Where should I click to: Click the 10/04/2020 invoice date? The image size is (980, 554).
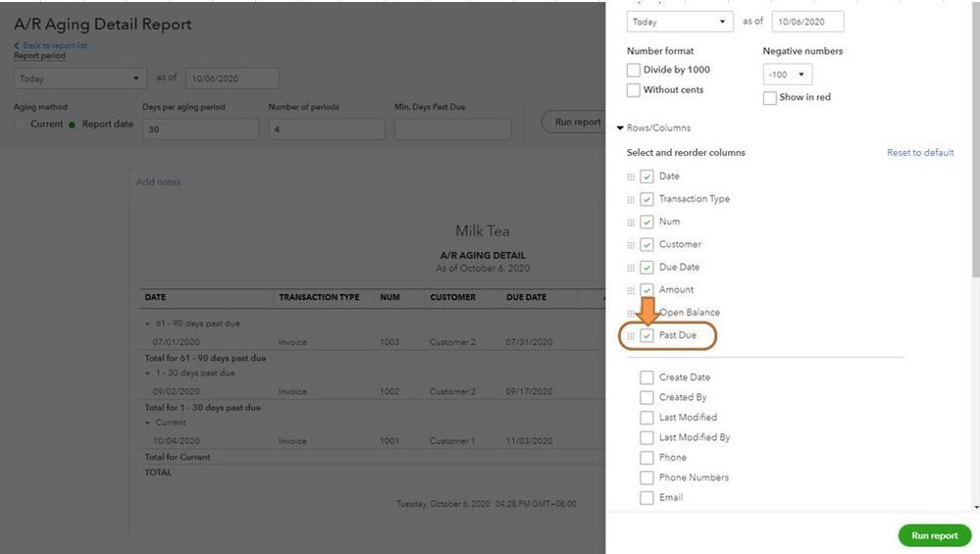177,441
